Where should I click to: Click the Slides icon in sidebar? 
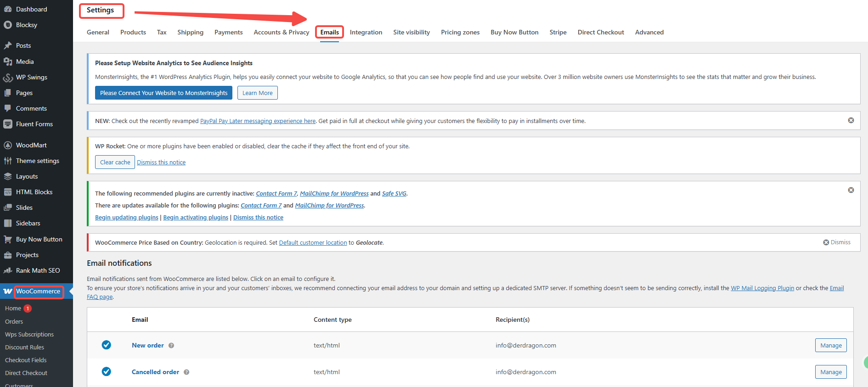tap(8, 208)
